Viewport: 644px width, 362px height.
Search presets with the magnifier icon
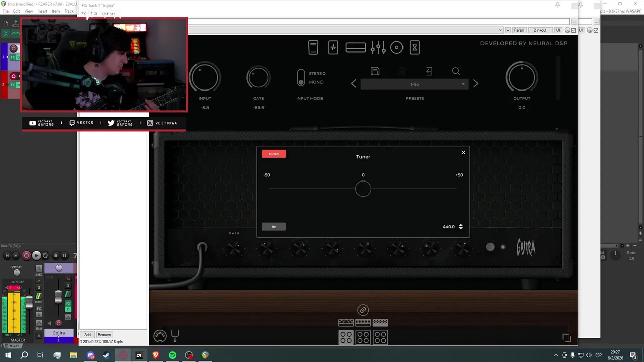(456, 71)
